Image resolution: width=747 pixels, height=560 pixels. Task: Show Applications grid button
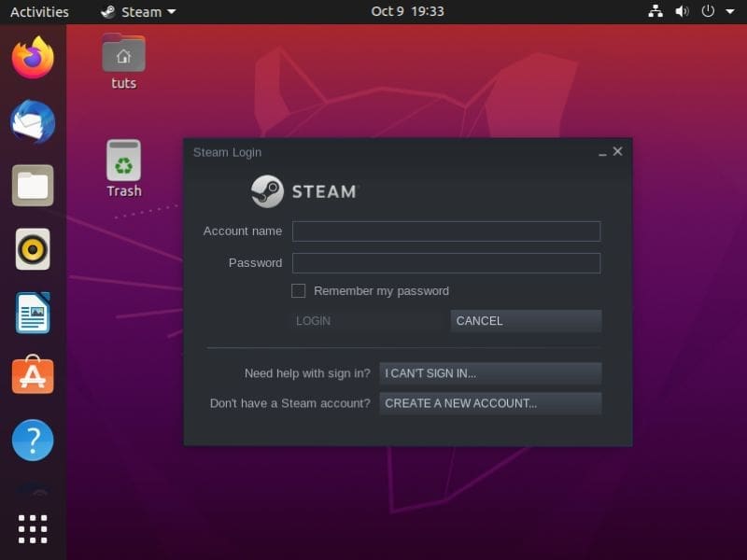[x=33, y=528]
